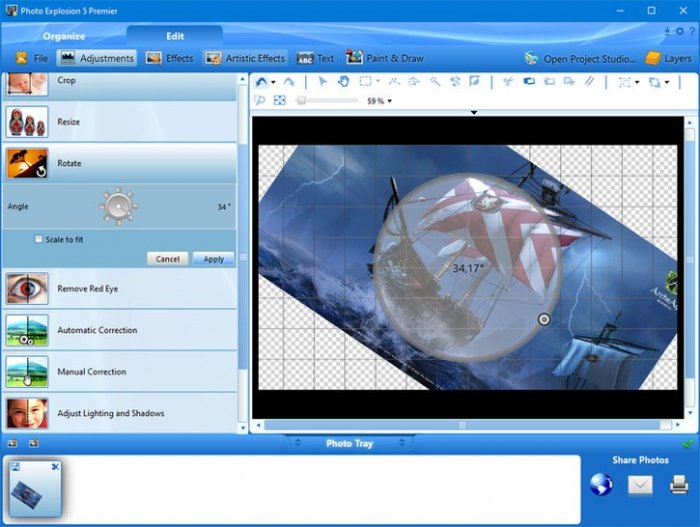Share the photo by email envelope icon
This screenshot has height=527, width=700.
(640, 486)
